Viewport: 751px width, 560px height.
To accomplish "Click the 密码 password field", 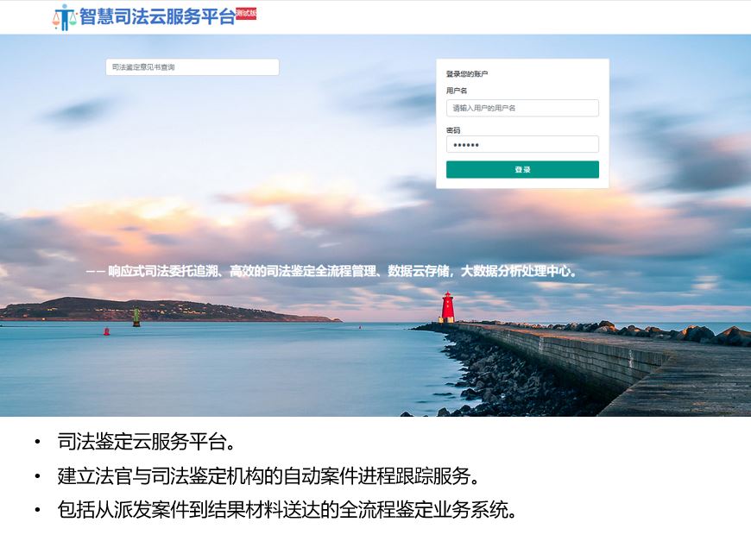I will click(x=522, y=145).
